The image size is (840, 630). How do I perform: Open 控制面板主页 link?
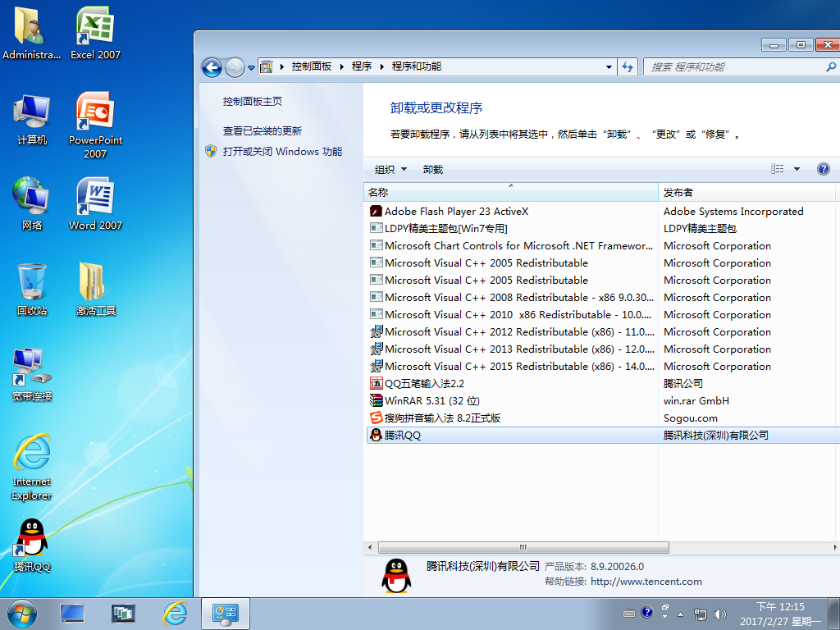tap(253, 101)
